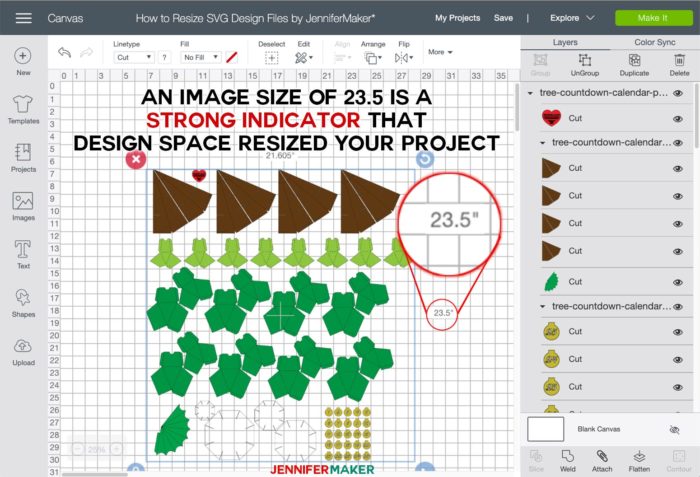Click the fill color swatch with red slash
Viewport: 700px width, 477px height.
point(231,57)
